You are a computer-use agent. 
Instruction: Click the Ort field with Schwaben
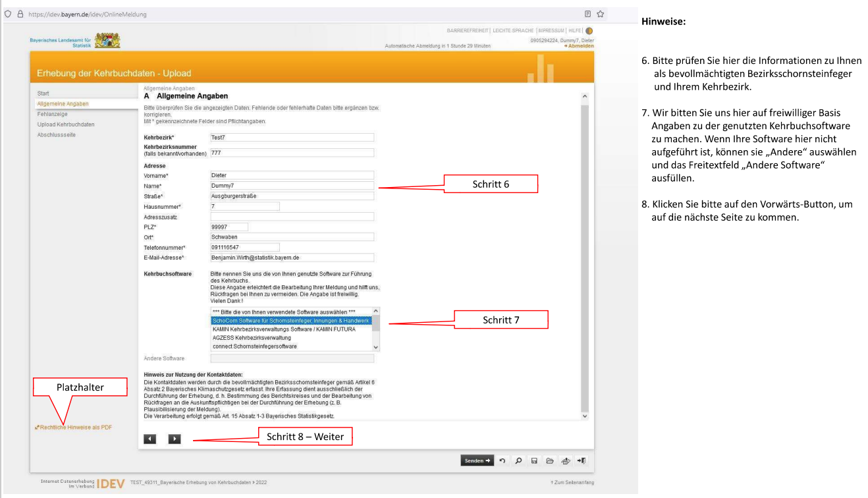(292, 237)
